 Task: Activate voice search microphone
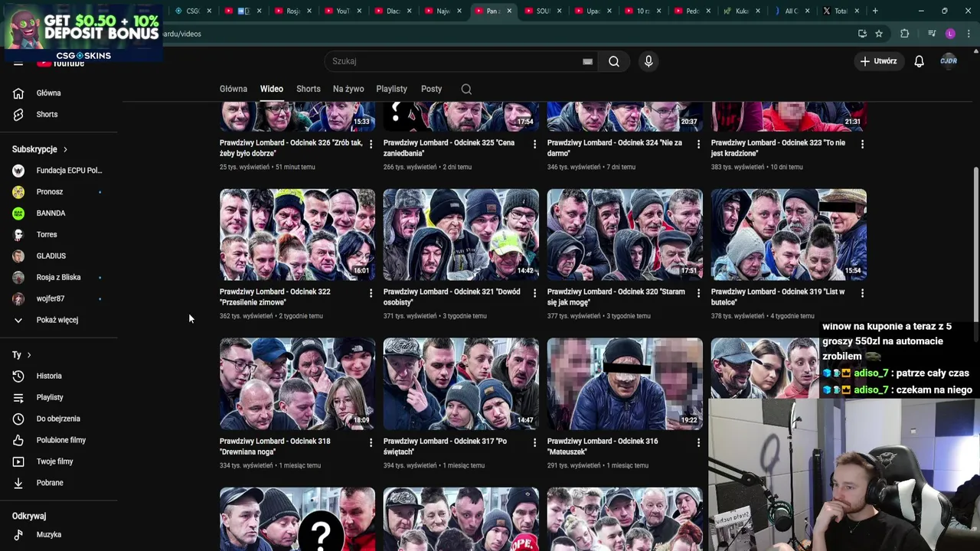(648, 61)
